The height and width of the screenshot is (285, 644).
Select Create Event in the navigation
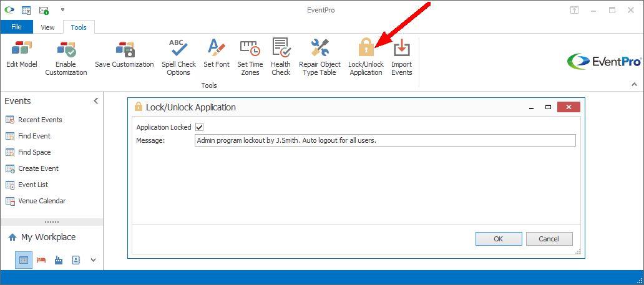tap(32, 168)
